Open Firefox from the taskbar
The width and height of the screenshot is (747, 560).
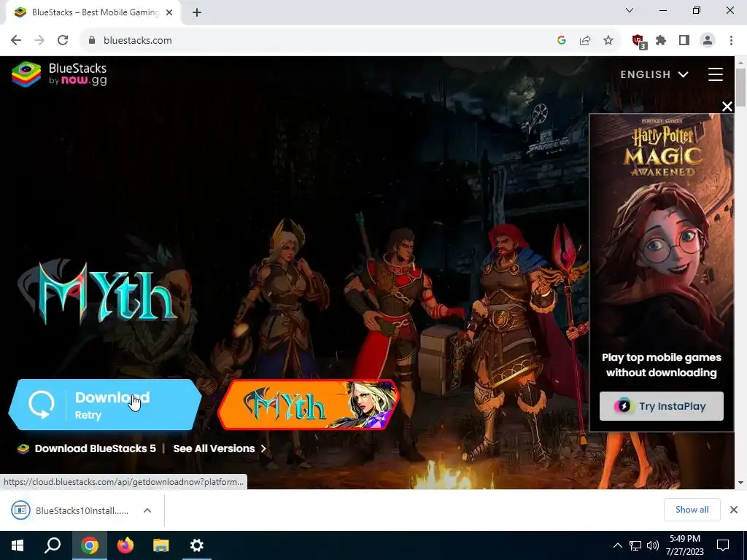click(x=125, y=545)
